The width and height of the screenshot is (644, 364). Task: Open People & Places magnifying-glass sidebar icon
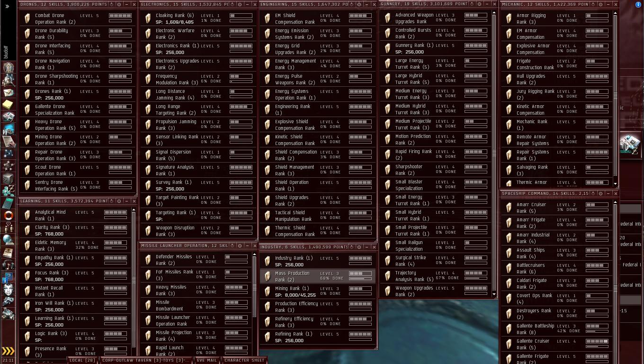tap(8, 80)
